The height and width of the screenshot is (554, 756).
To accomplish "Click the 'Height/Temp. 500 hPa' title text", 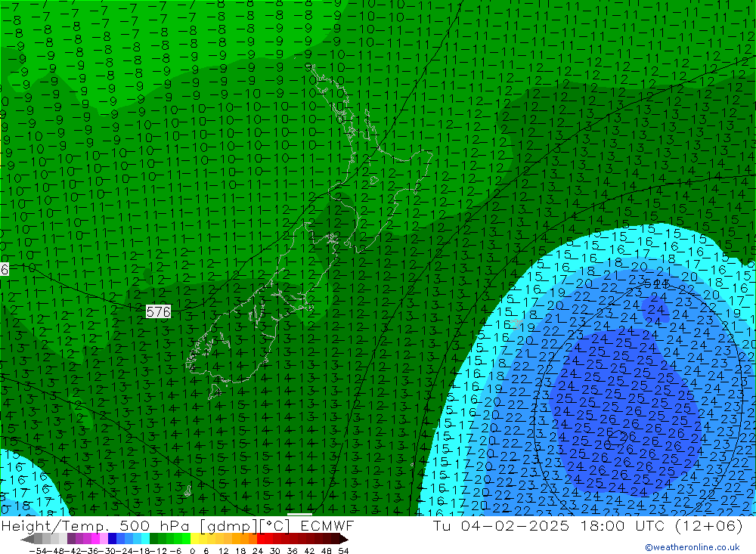I will coord(97,525).
